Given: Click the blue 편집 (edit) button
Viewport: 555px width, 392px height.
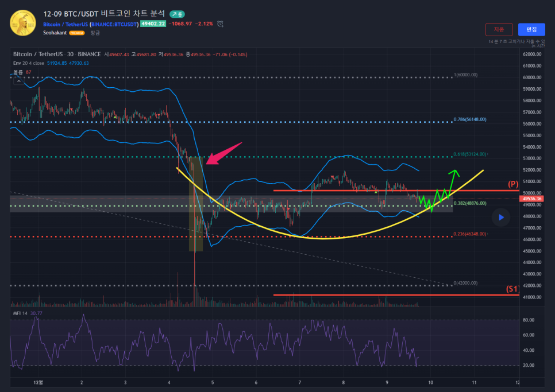Looking at the screenshot, I should 531,29.
